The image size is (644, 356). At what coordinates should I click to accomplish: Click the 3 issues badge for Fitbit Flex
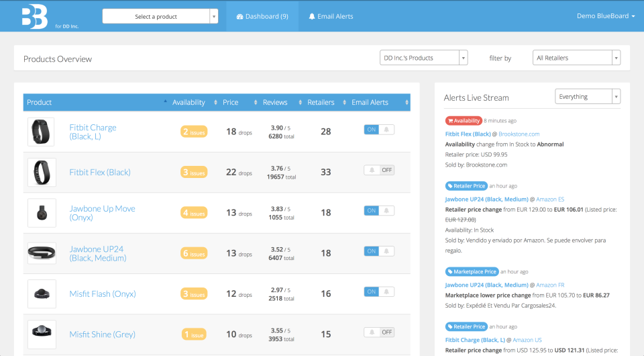194,172
